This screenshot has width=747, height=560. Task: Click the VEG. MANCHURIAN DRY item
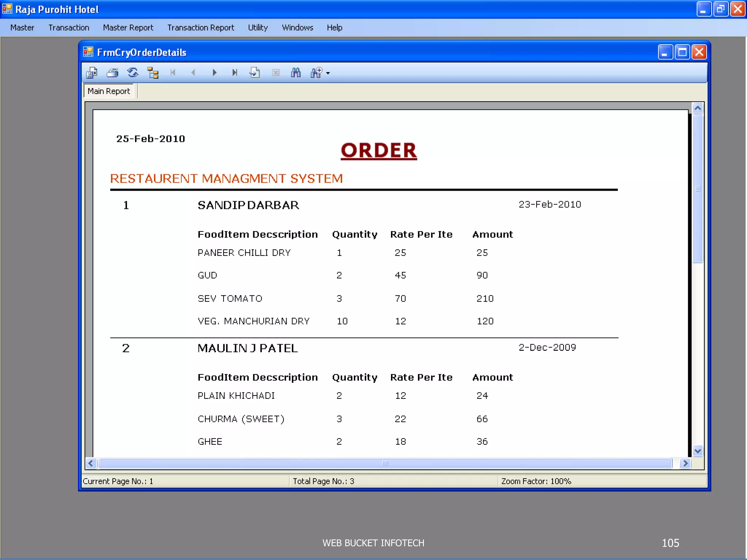click(253, 321)
